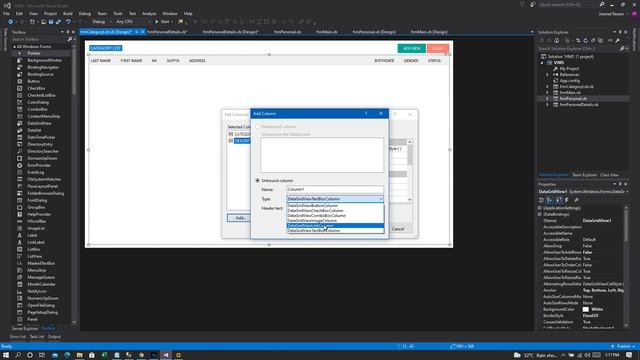Image resolution: width=640 pixels, height=360 pixels.
Task: Open the Project menu
Action: click(50, 13)
